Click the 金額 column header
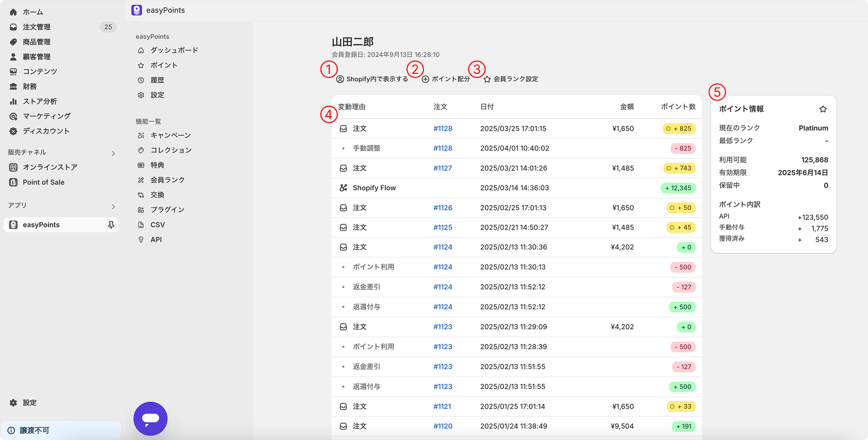The width and height of the screenshot is (868, 440). tap(627, 107)
